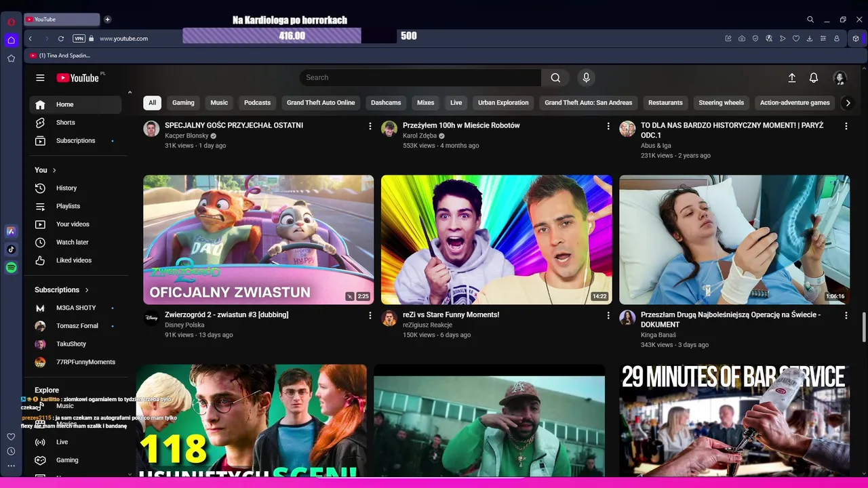Open a new browser tab

pyautogui.click(x=107, y=20)
